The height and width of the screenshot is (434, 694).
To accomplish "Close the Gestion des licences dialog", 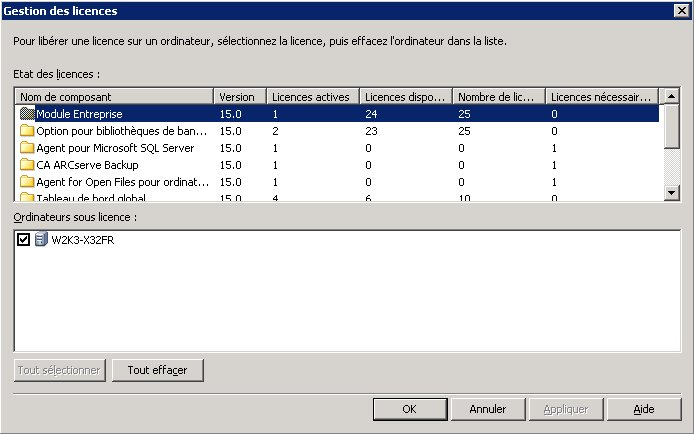I will click(682, 10).
